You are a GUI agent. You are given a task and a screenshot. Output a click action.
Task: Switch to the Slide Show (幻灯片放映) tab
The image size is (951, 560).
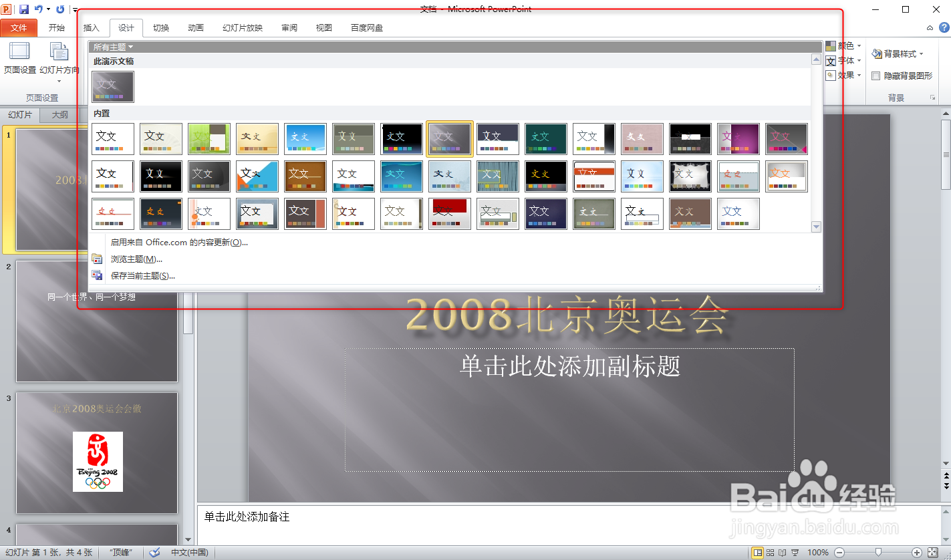[243, 28]
